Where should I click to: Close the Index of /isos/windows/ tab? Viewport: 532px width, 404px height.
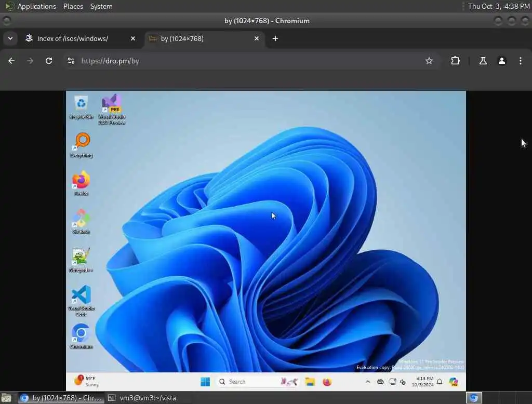tap(133, 38)
